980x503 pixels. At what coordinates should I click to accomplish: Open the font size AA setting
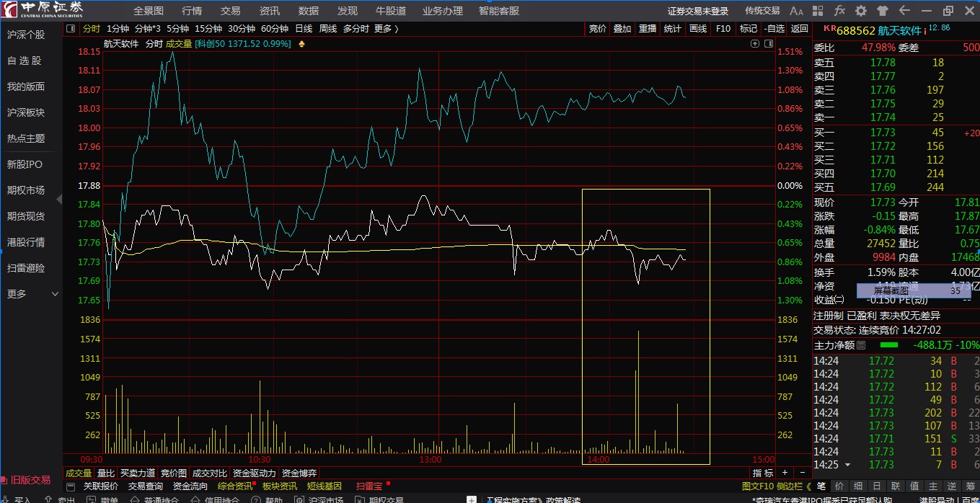[x=796, y=11]
